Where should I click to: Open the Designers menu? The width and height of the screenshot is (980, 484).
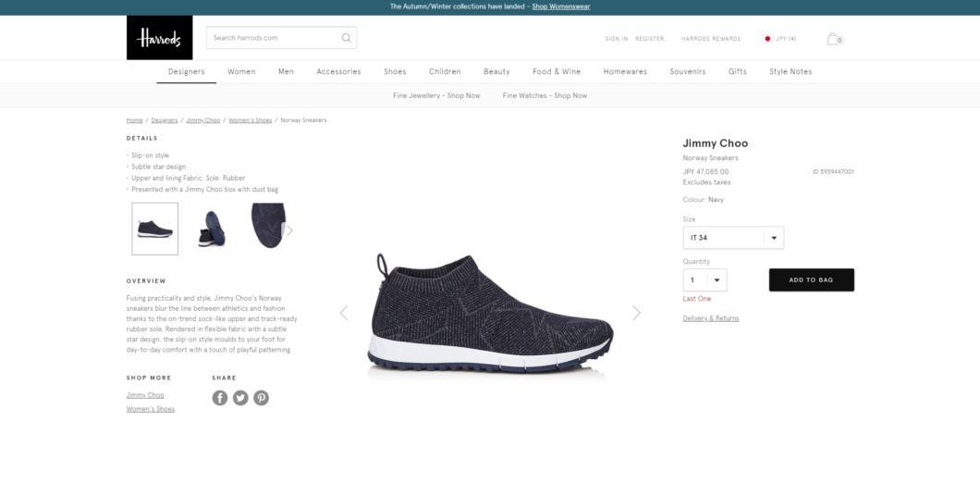click(x=186, y=71)
